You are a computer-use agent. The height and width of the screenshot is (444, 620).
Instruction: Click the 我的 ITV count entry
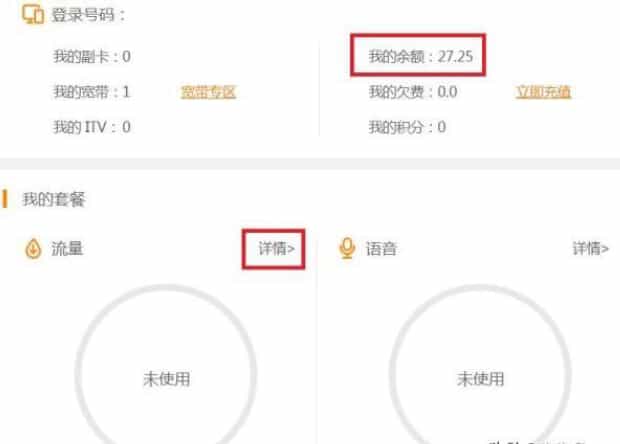(92, 127)
